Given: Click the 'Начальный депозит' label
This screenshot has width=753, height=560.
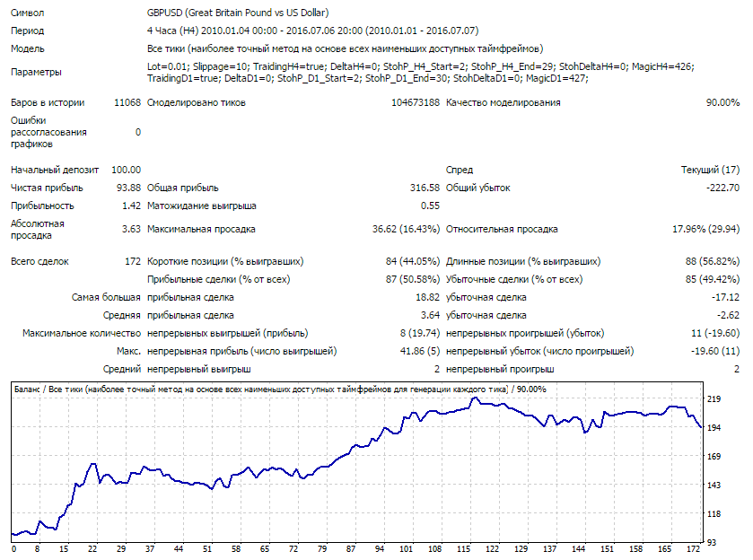Looking at the screenshot, I should point(55,170).
